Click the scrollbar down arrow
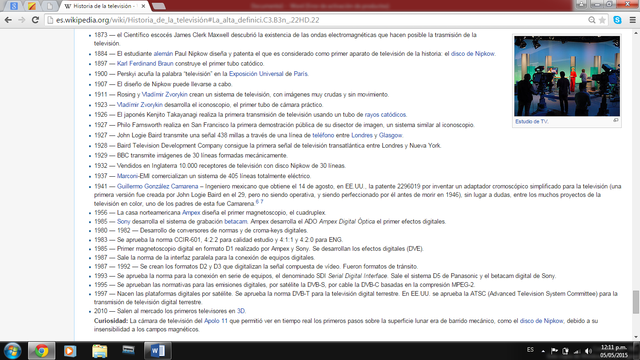 click(636, 337)
